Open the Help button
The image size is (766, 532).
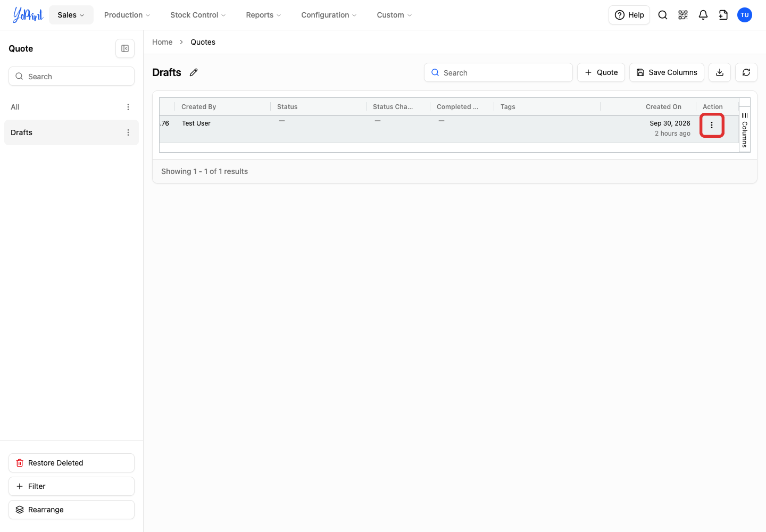629,15
